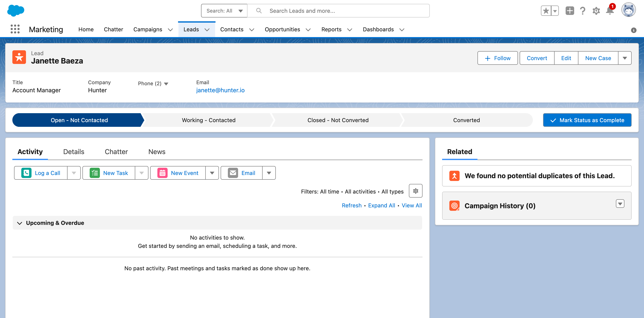Open New Task options arrow
The height and width of the screenshot is (318, 644).
coord(141,173)
